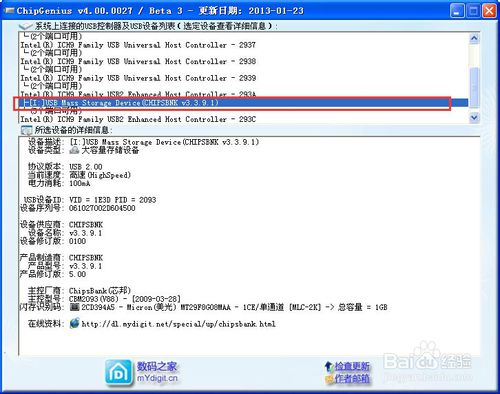The image size is (500, 394).
Task: Click the ChipsBank(芯邦) controller vendor value
Action: [100, 291]
